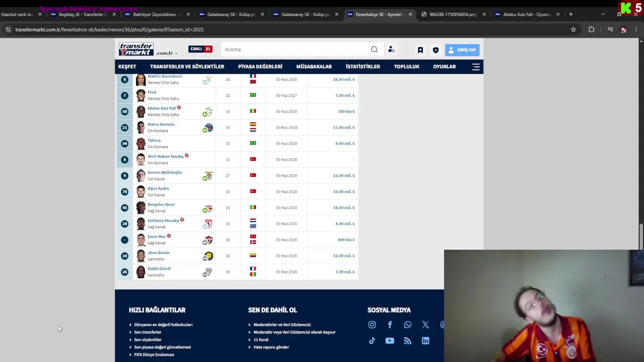This screenshot has width=644, height=362.
Task: Click the person search icon beside Arama
Action: coord(391,49)
